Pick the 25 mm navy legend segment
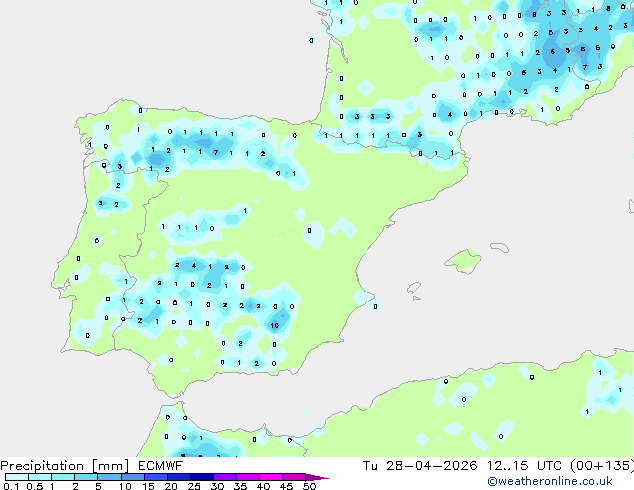This screenshot has width=634, height=490. tap(201, 477)
